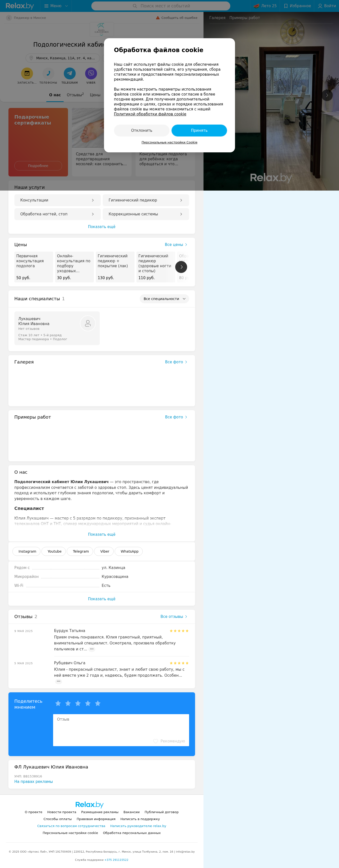Open article Средства для предотвращения мозолей
Screen dimensions: 339x868
pyautogui.click(x=102, y=142)
